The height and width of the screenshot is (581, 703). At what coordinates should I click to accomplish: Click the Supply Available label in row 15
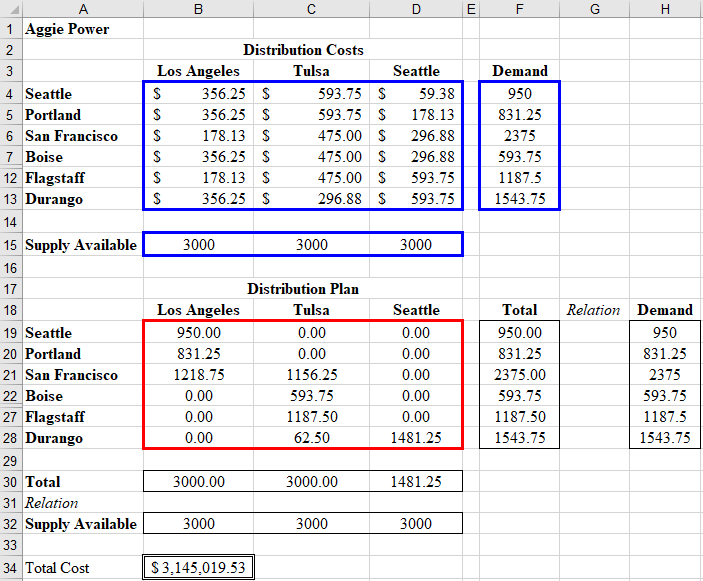[81, 245]
